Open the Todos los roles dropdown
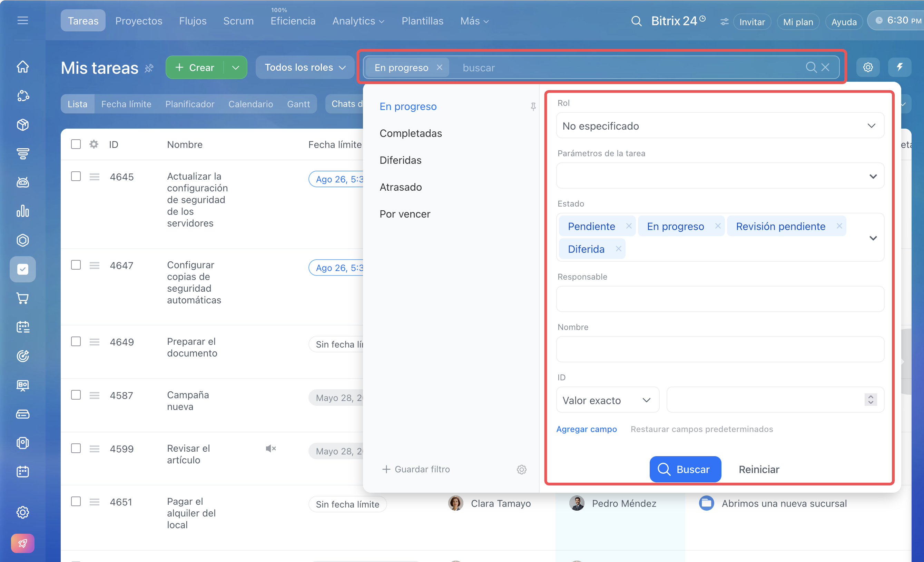 pos(305,68)
